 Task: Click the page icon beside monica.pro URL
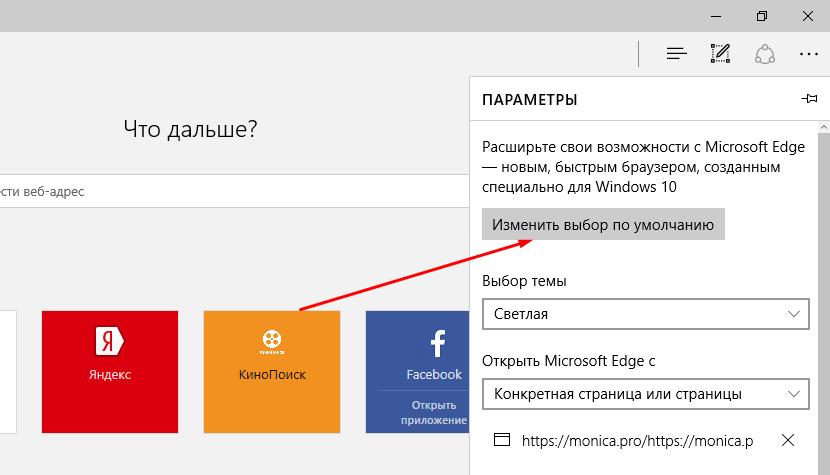[502, 440]
